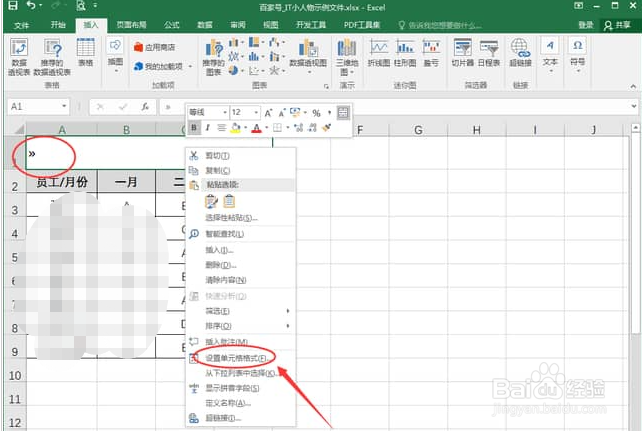Choose Hyperlink (超链接) at menu bottom

[241, 418]
